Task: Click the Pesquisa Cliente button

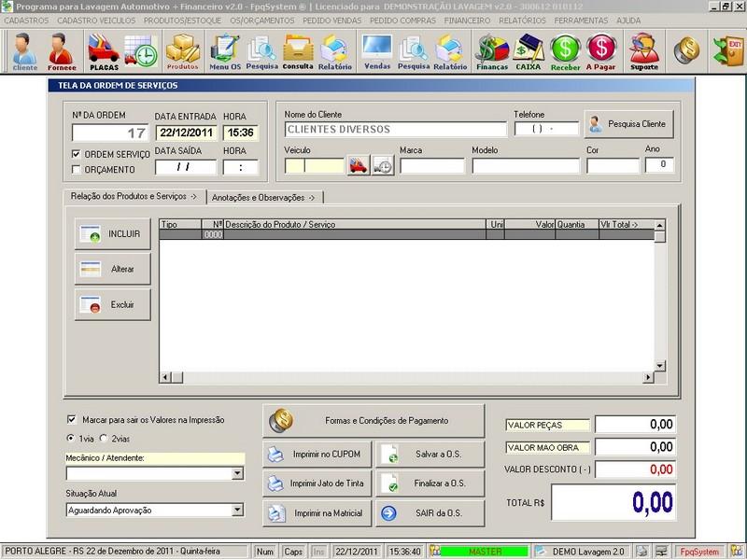Action: point(628,124)
